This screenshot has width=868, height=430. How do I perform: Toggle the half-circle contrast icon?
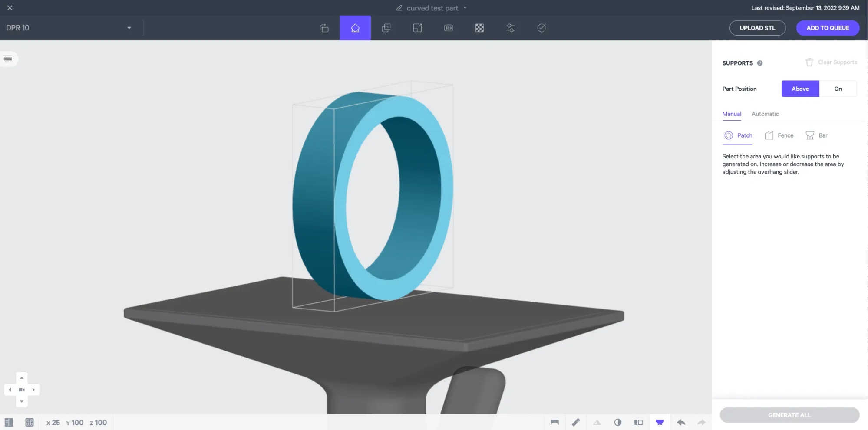click(617, 422)
